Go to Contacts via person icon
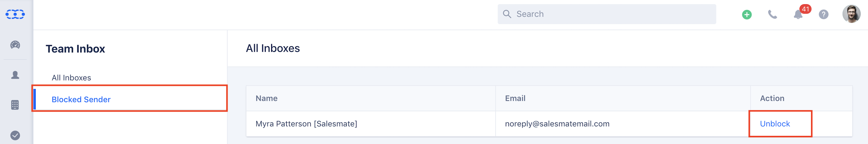 [x=15, y=75]
